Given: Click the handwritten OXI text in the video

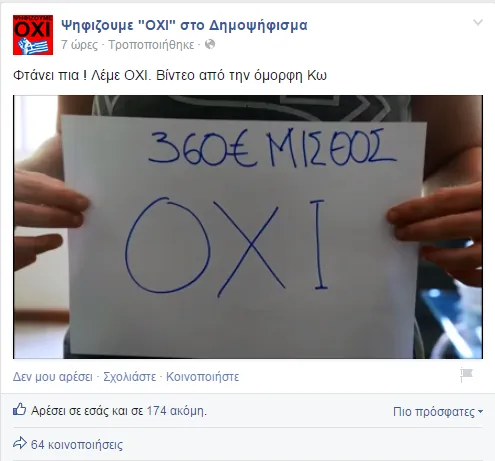Looking at the screenshot, I should 227,247.
